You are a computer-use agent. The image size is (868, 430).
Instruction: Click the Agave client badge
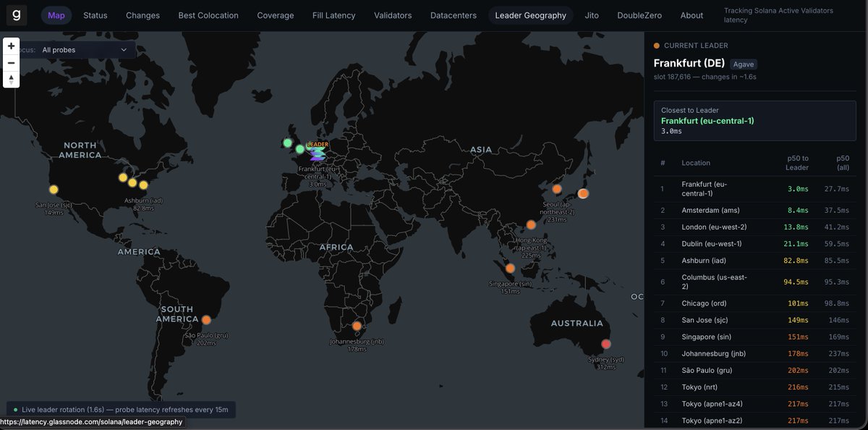[x=744, y=64]
